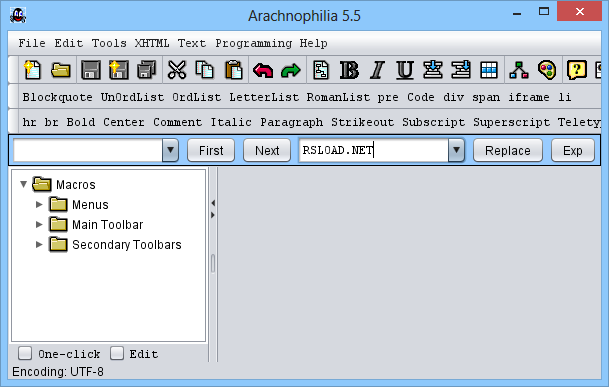Open the Programming menu

tap(254, 43)
